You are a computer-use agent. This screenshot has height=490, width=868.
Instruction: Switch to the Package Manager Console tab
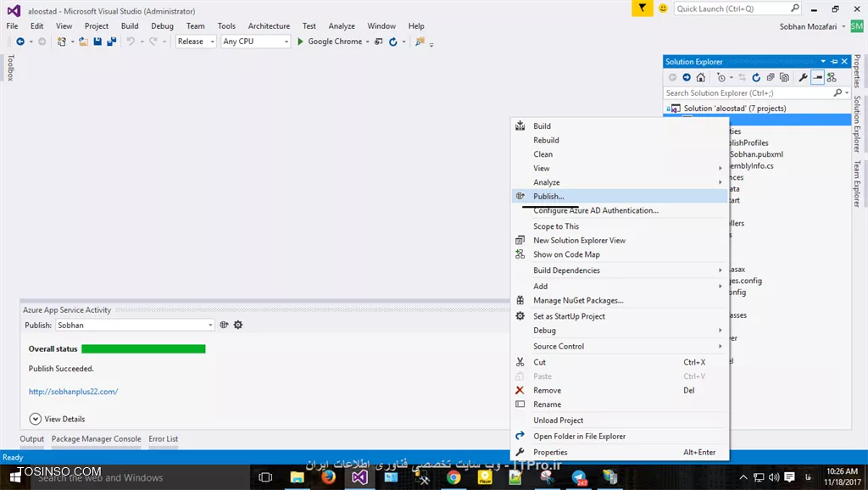point(97,439)
